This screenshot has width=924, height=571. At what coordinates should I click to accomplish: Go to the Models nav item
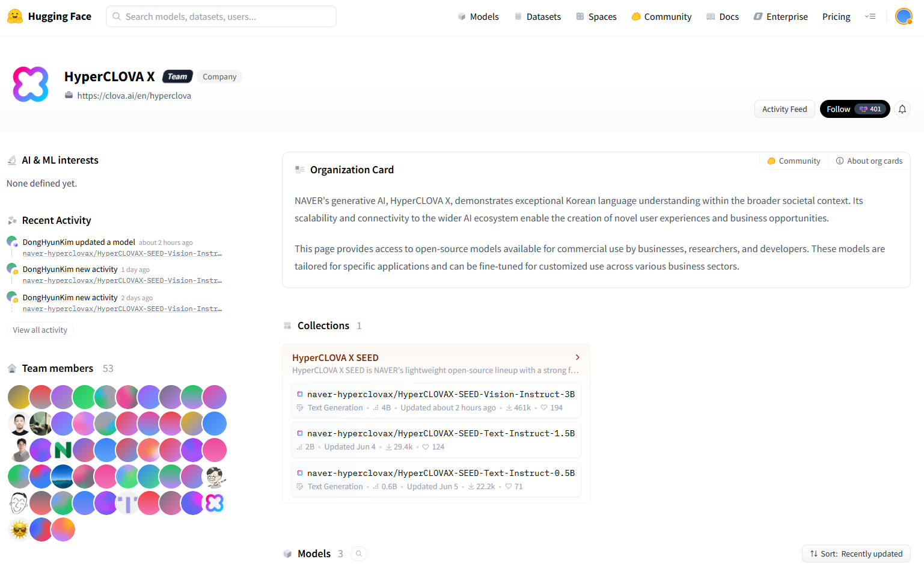click(478, 17)
